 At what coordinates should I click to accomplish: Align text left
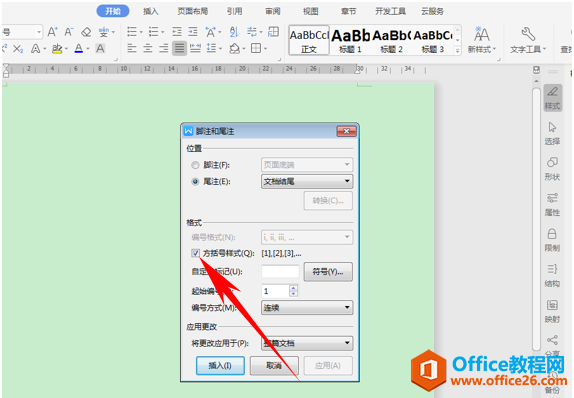(x=131, y=48)
